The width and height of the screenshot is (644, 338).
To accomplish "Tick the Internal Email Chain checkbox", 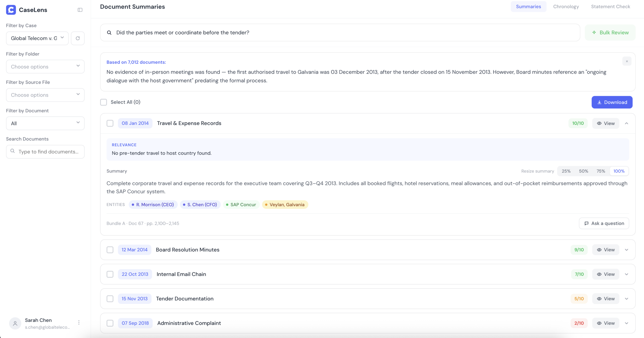I will 110,274.
